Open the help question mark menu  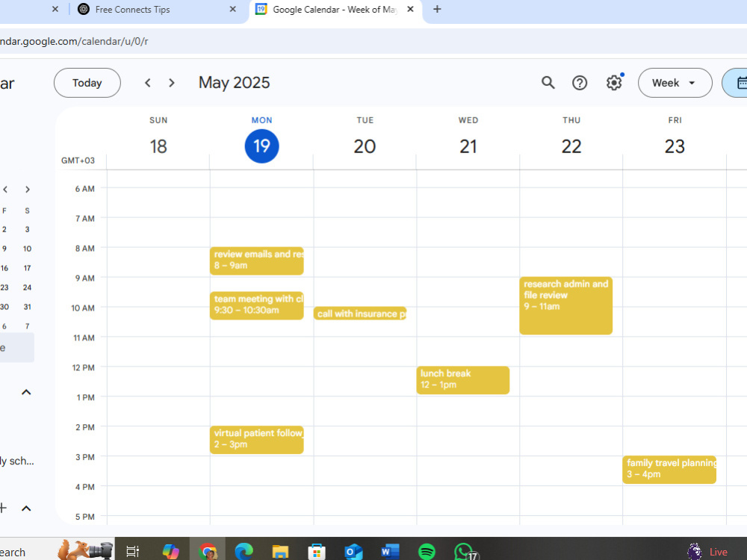pyautogui.click(x=580, y=83)
